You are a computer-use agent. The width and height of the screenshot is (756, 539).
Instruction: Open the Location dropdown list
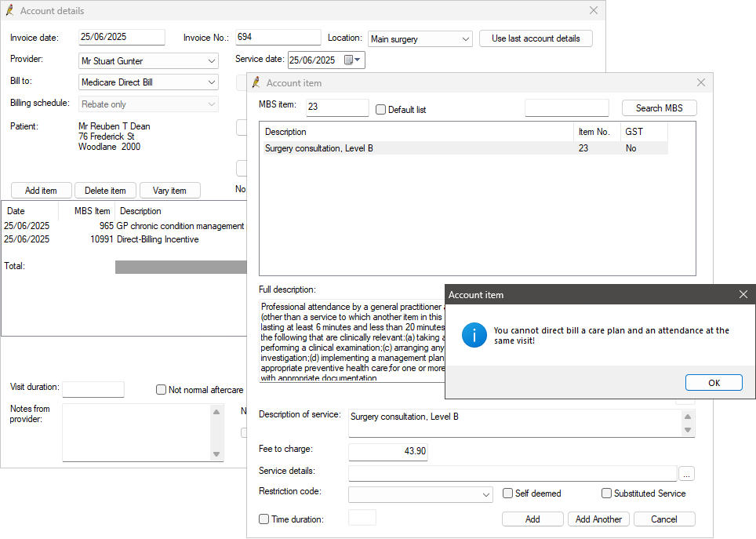465,38
